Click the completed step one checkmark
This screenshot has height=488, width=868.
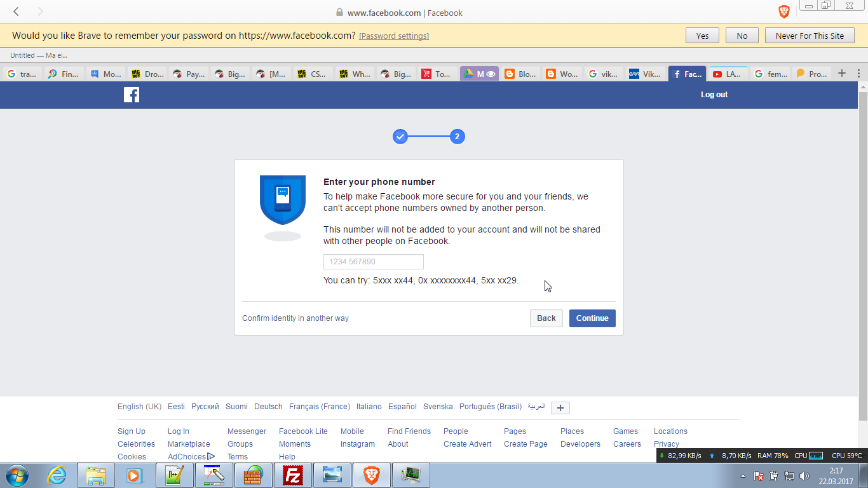tap(400, 137)
